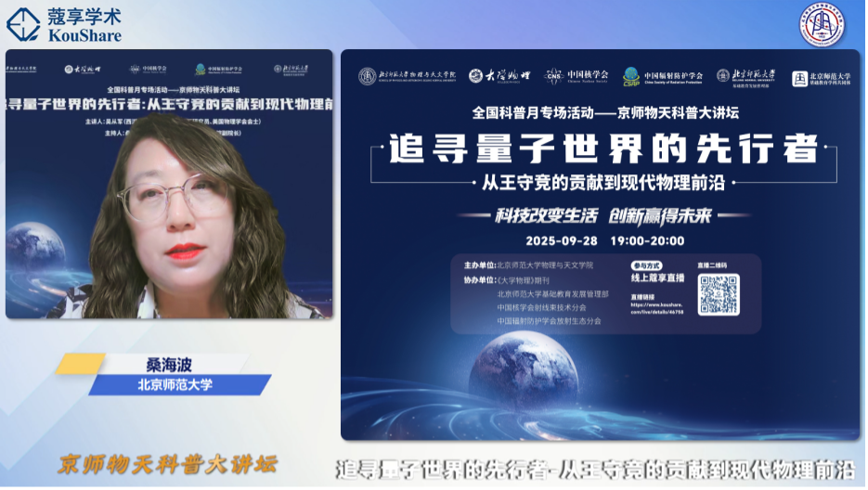Click the 北京师范大学 基础教育 logo at slide's far right
Image resolution: width=868 pixels, height=490 pixels.
[x=817, y=78]
